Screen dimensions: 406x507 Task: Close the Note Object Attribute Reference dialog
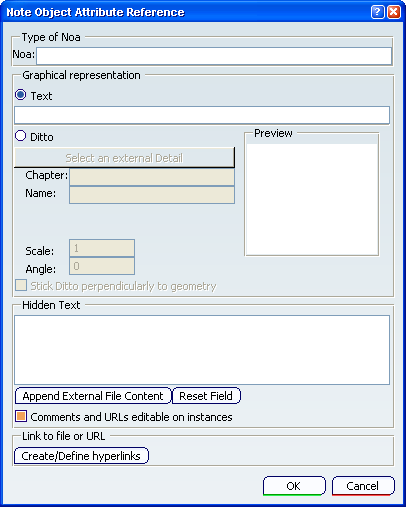pos(394,12)
